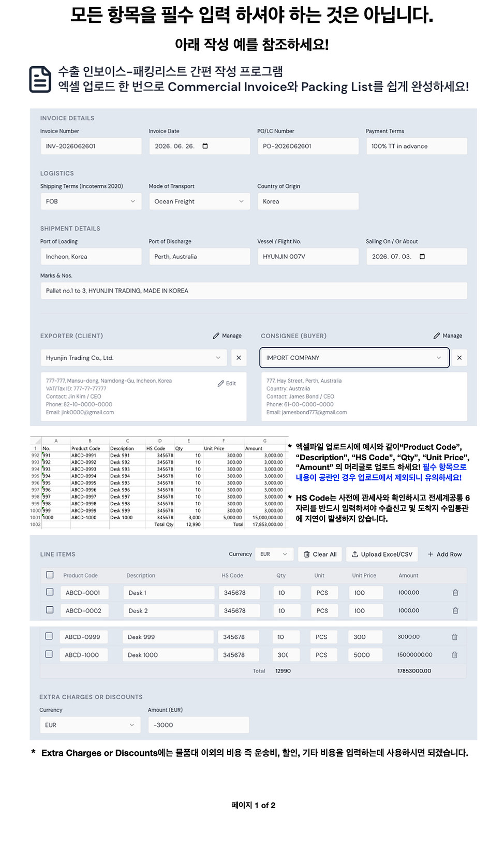Tick the checkbox for ABCD-0001 row

coord(50,592)
